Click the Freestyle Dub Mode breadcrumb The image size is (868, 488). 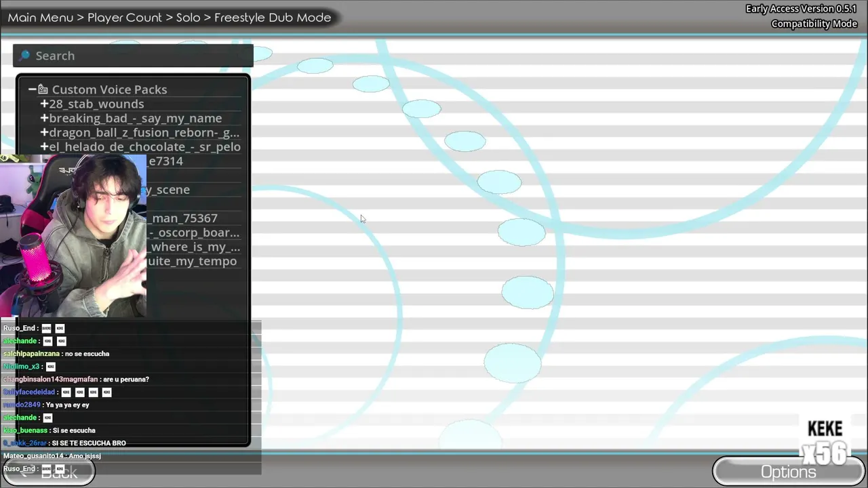pyautogui.click(x=273, y=18)
